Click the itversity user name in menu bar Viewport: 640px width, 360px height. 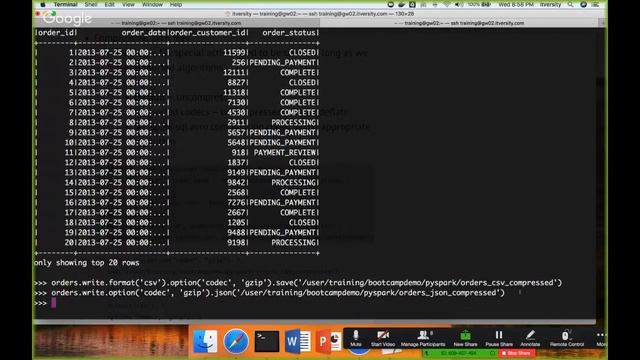(x=550, y=4)
